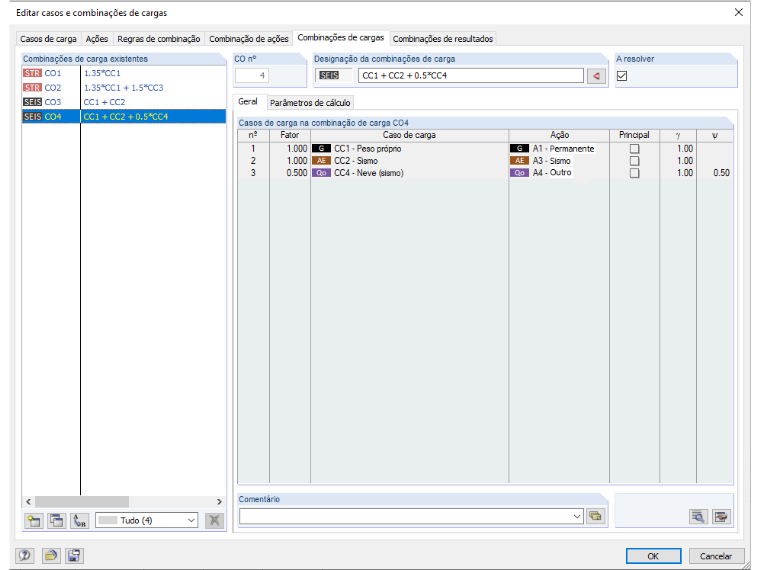The width and height of the screenshot is (760, 570).
Task: Click the CO nº field showing 4
Action: click(252, 76)
